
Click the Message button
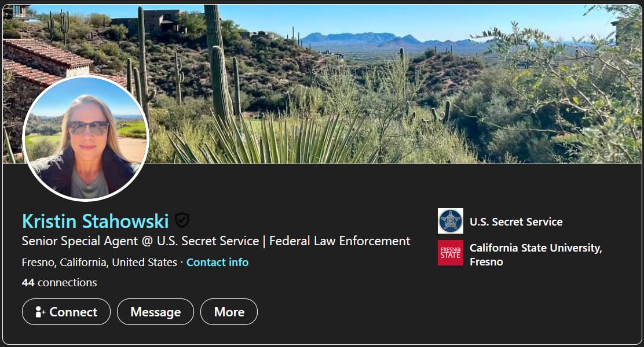155,312
